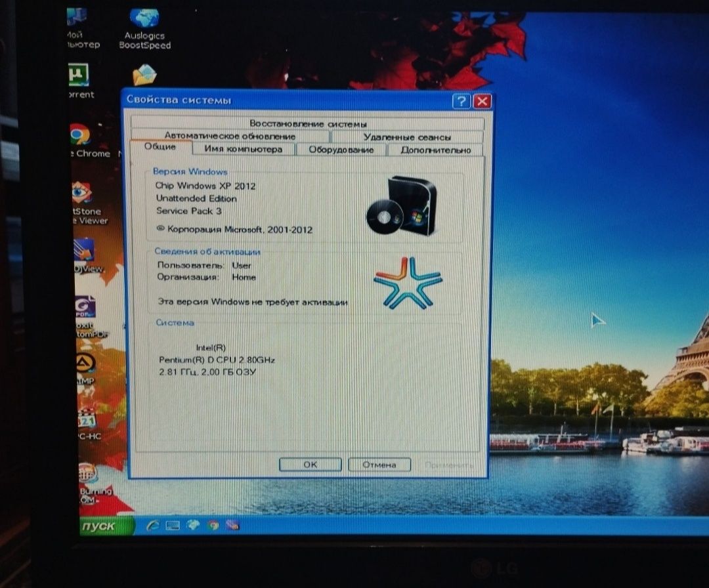This screenshot has height=588, width=709.
Task: Open the FastStone Image Viewer desktop icon
Action: (89, 203)
